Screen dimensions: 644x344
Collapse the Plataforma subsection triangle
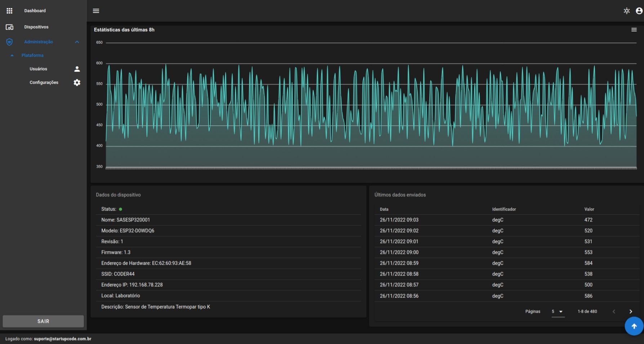point(12,55)
